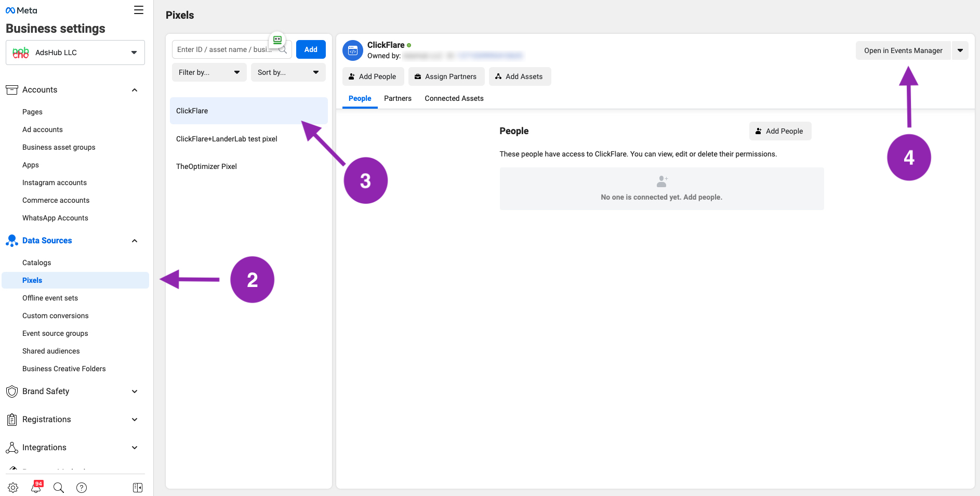Click the green extension icon above search
Screen dimensions: 980x496
277,40
